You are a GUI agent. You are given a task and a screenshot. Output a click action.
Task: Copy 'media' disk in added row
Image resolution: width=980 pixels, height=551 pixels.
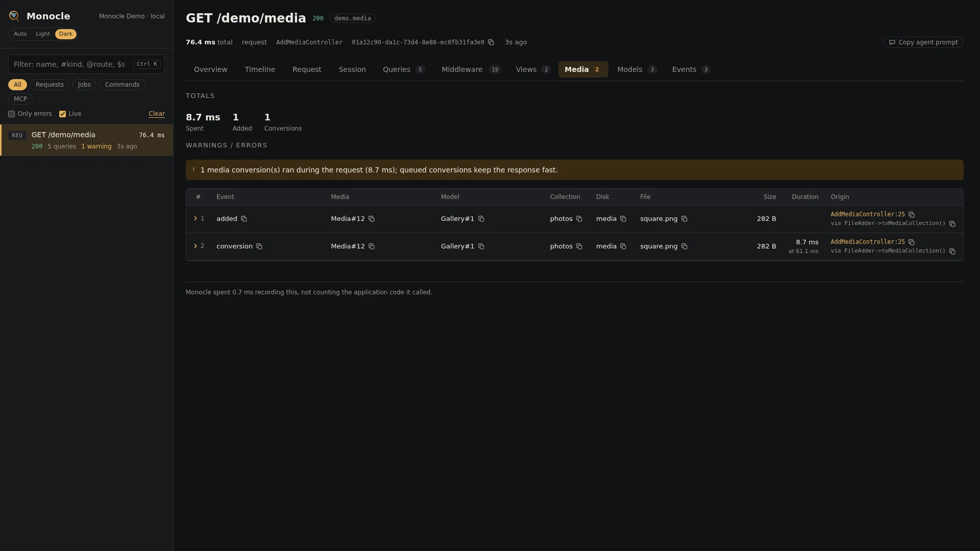coord(623,219)
